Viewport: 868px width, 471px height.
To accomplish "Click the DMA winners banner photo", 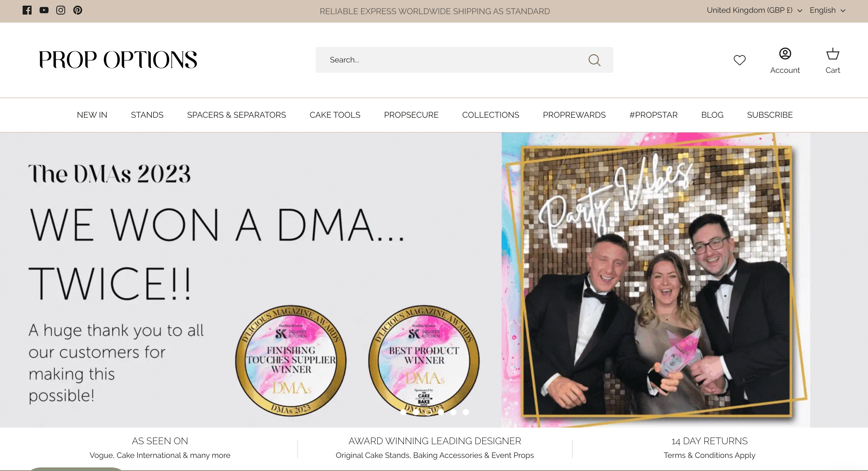I will 655,280.
